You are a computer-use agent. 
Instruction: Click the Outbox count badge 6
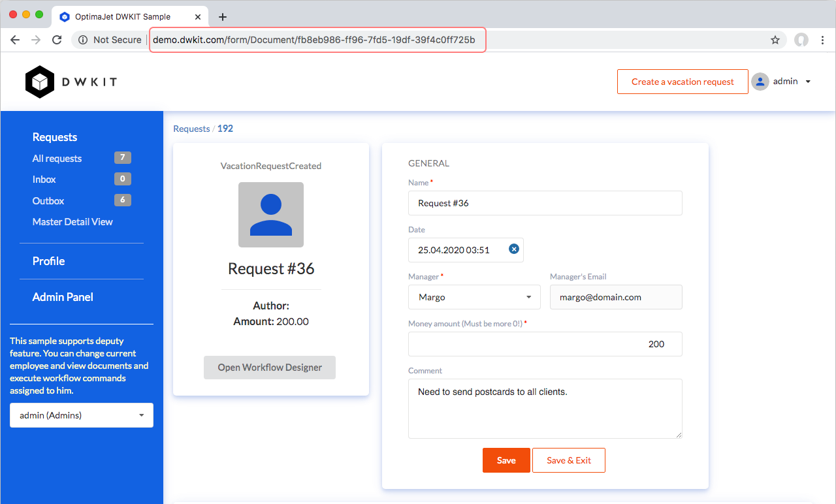[123, 200]
